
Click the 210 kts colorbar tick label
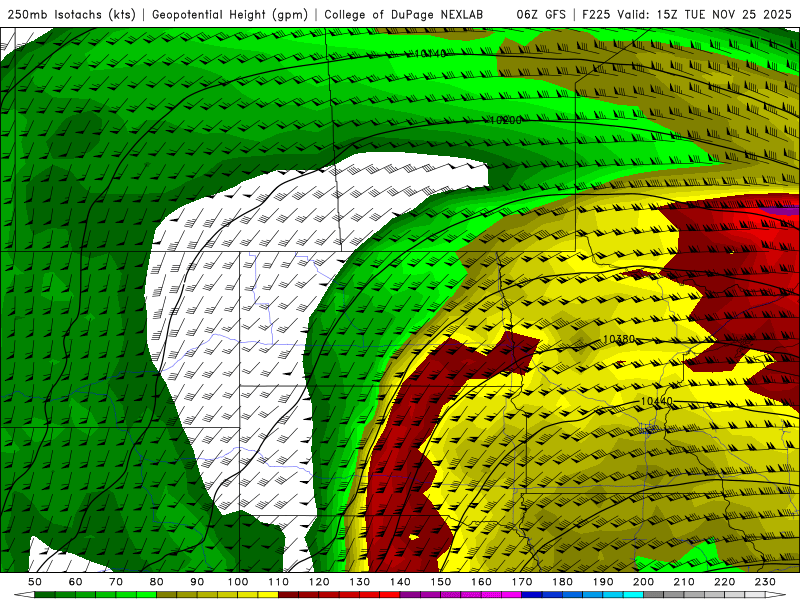pos(684,582)
